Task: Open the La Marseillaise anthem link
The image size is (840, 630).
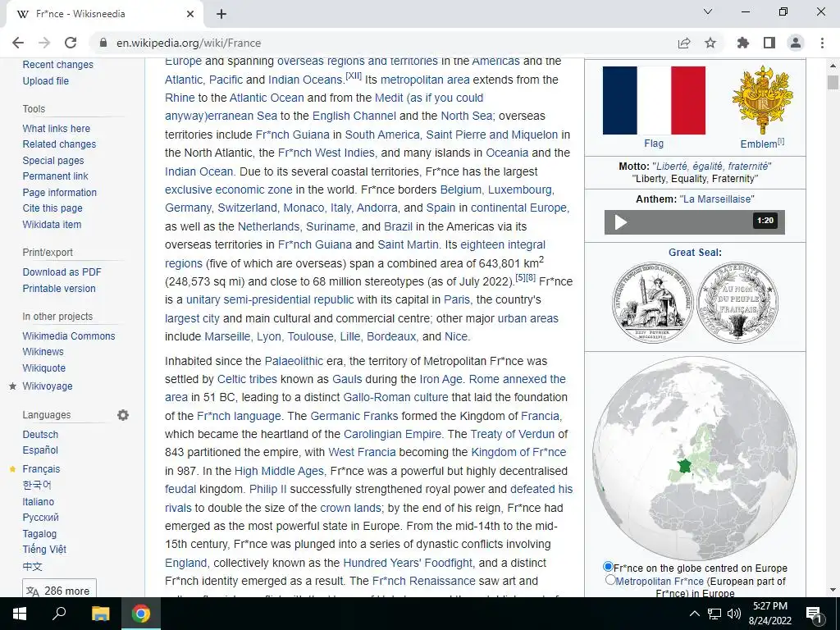Action: click(x=716, y=199)
